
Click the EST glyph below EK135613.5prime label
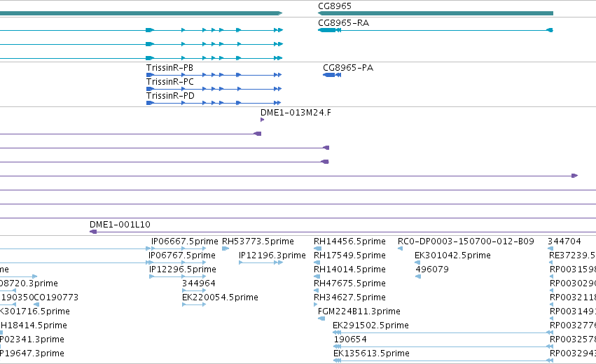tap(443, 360)
